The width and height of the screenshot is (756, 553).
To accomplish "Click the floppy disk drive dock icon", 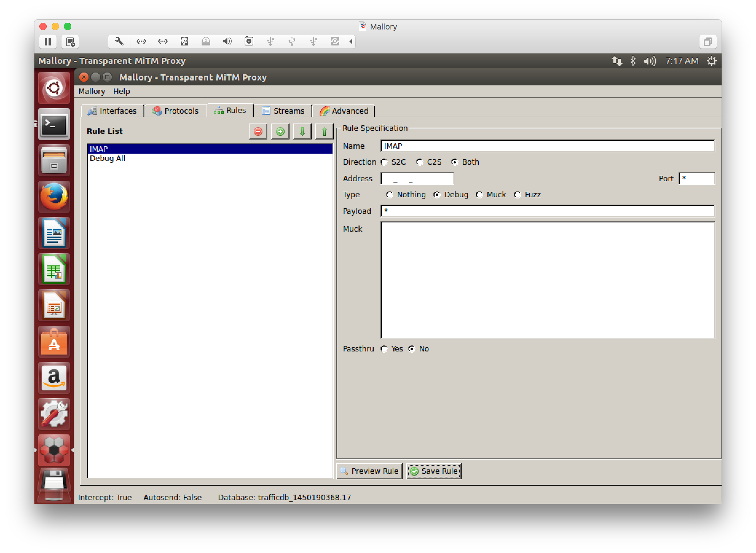I will tap(54, 484).
